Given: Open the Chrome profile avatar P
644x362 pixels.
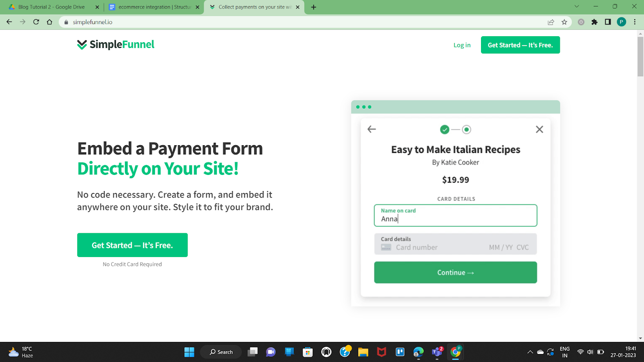Looking at the screenshot, I should 621,22.
